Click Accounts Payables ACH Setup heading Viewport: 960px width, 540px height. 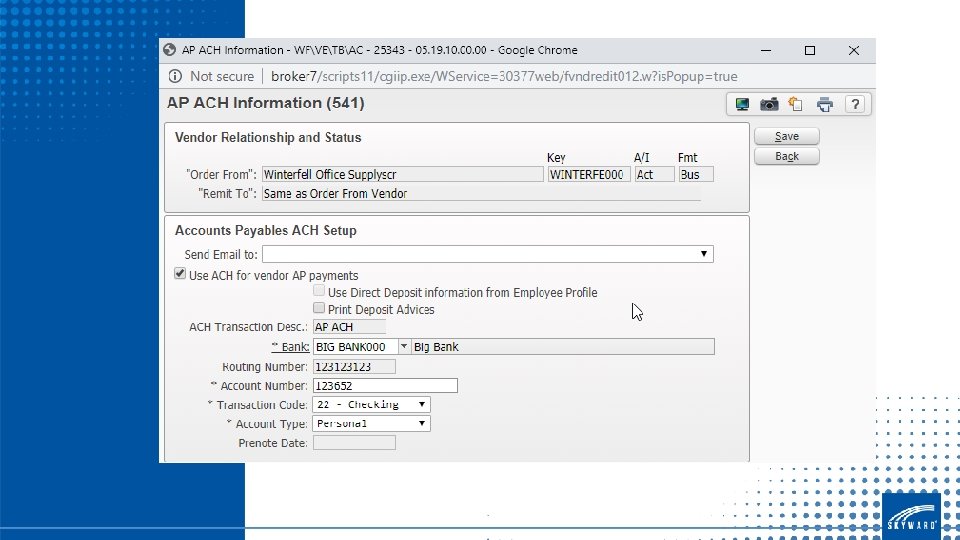[x=266, y=230]
